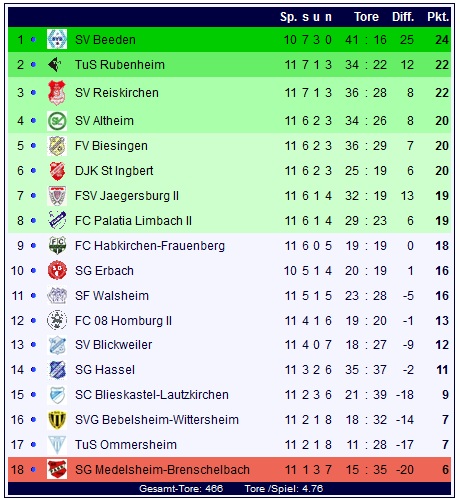Click blue dot beside rank 1
Viewport: 460px width, 499px height.
pyautogui.click(x=33, y=39)
